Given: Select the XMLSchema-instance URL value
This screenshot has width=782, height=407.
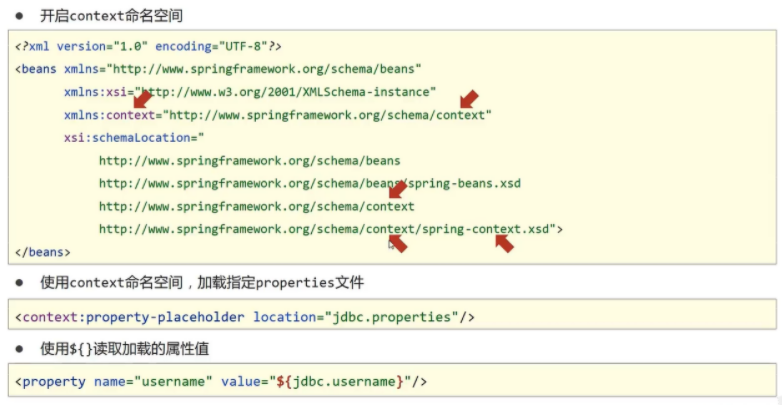Looking at the screenshot, I should 285,92.
